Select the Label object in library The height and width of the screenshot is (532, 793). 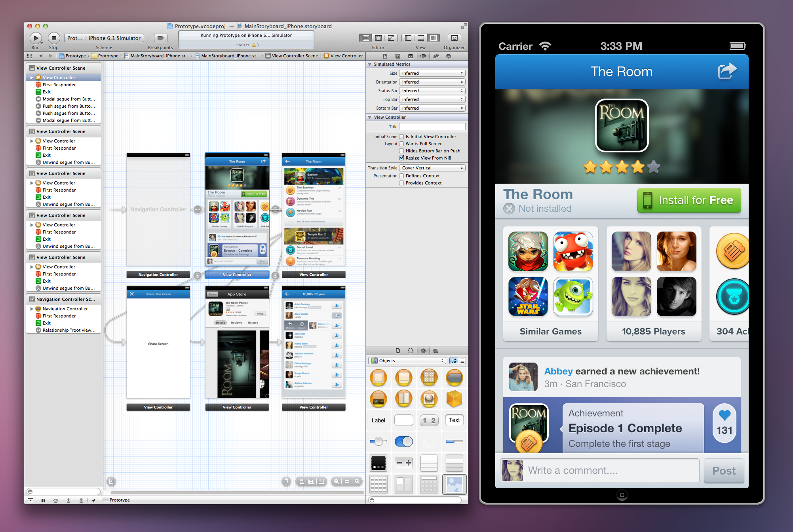point(378,420)
